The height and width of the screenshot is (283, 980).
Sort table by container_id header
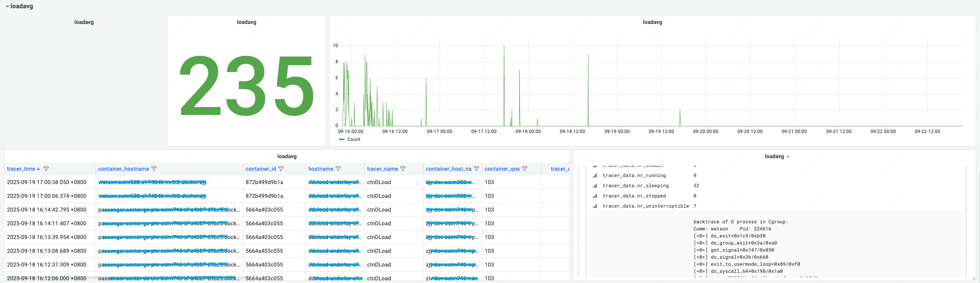pyautogui.click(x=261, y=169)
